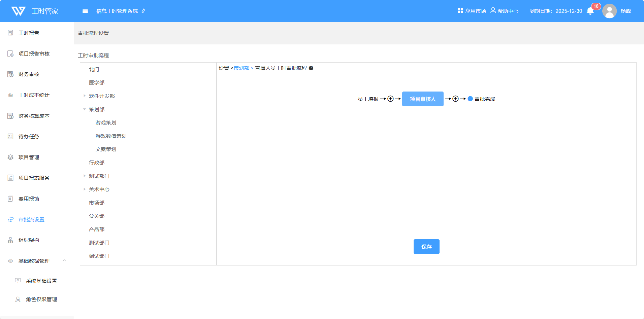Click the user avatar picture

[609, 11]
